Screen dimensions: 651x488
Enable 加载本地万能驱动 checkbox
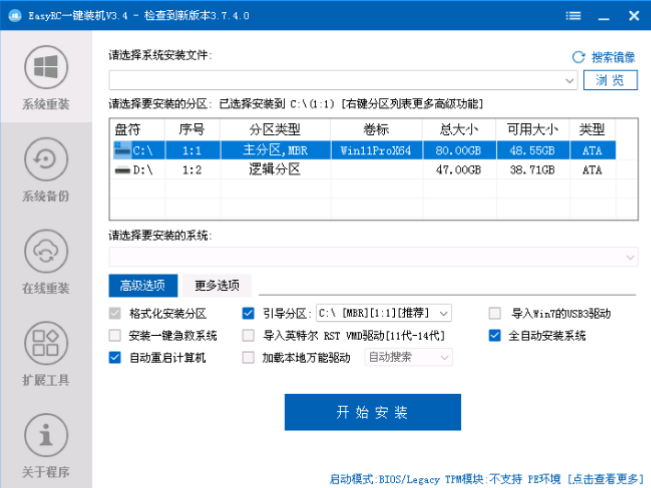click(248, 357)
